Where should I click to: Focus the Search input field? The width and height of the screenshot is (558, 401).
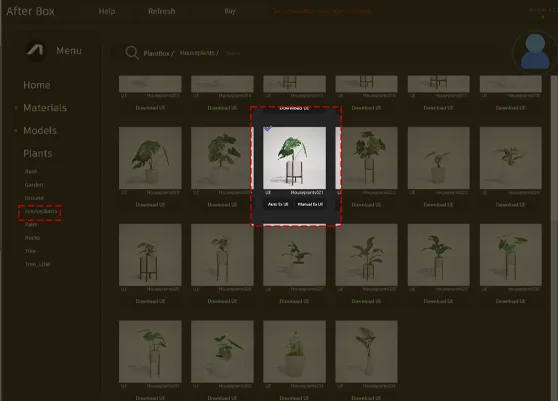(x=232, y=53)
